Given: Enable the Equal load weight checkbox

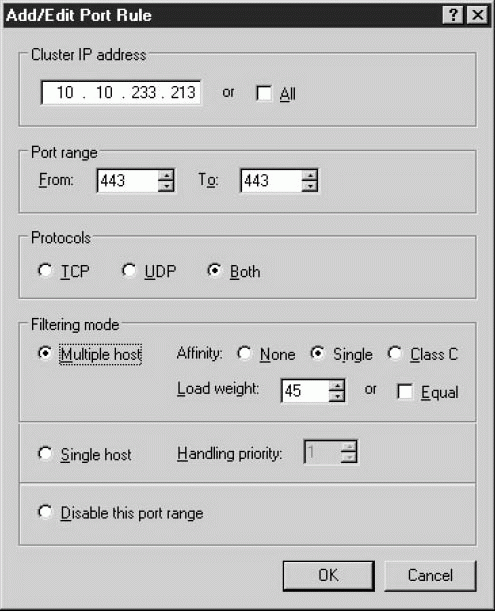Looking at the screenshot, I should pos(405,391).
